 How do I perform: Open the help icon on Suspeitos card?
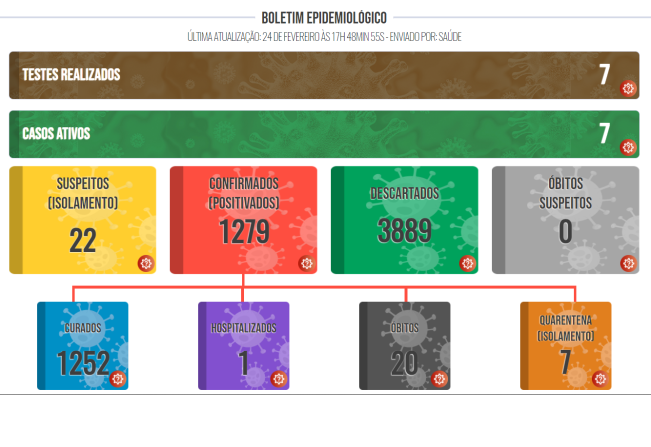click(145, 263)
